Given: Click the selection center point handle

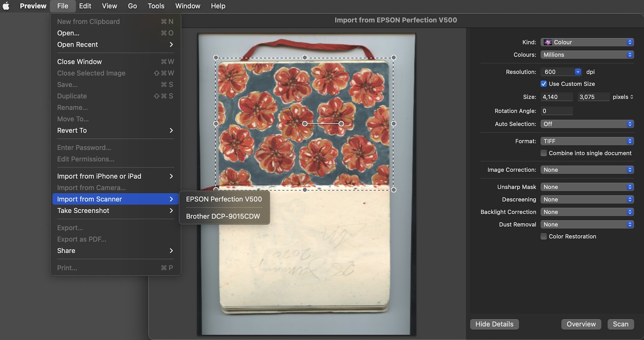Looking at the screenshot, I should (305, 124).
